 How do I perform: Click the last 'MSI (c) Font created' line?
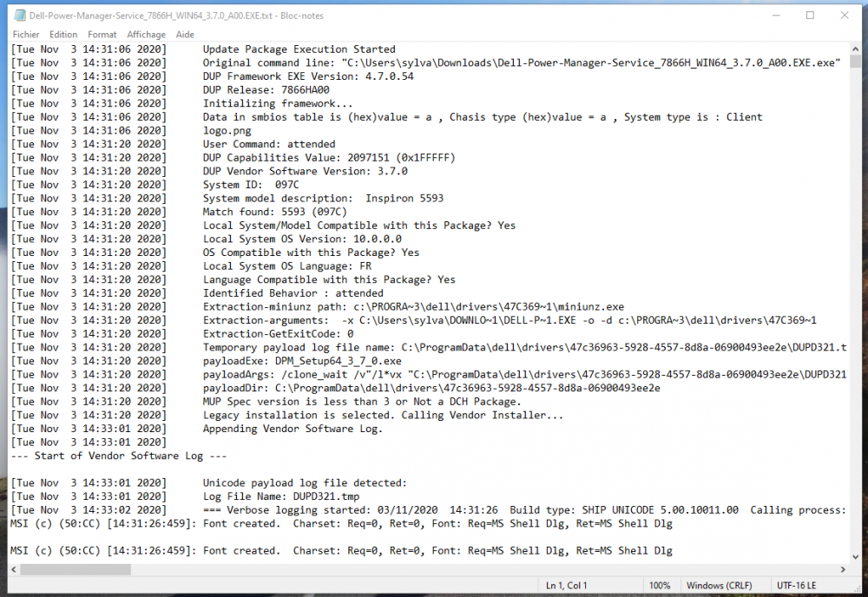pos(341,550)
